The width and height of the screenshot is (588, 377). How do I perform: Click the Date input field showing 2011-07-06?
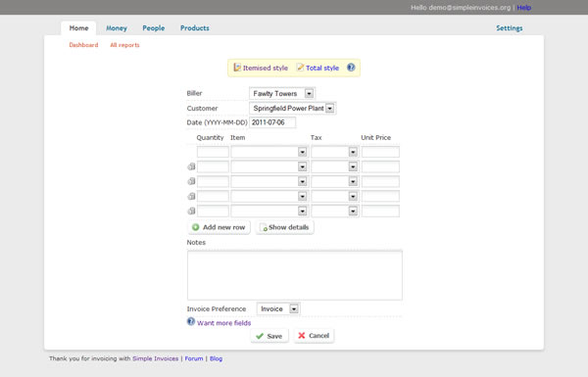[x=272, y=122]
